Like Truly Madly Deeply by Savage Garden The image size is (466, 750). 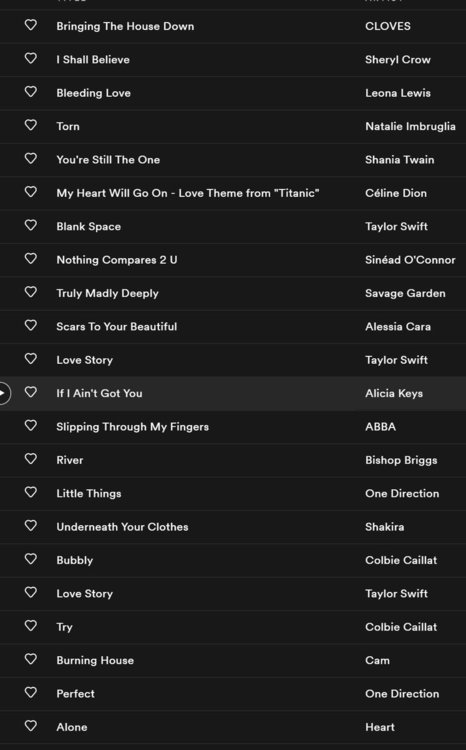tap(31, 292)
